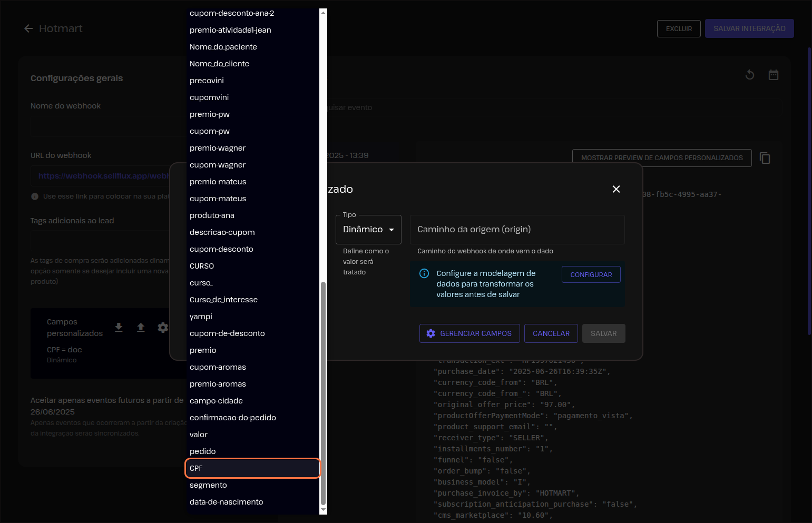Choose data-de-nascimento in the list
812x523 pixels.
[227, 502]
